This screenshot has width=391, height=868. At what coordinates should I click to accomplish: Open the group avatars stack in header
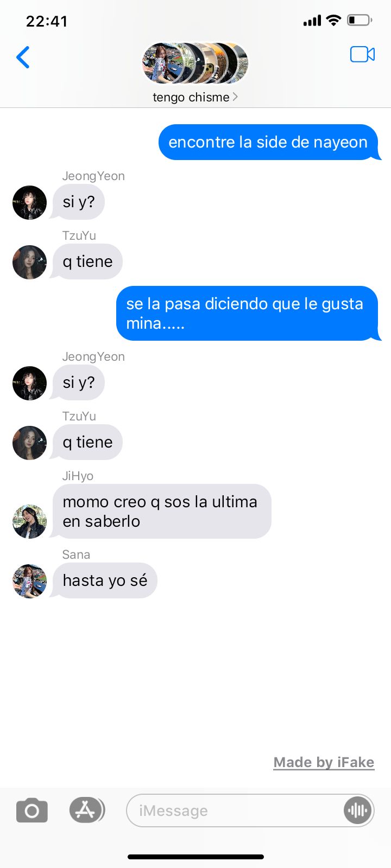pyautogui.click(x=195, y=63)
